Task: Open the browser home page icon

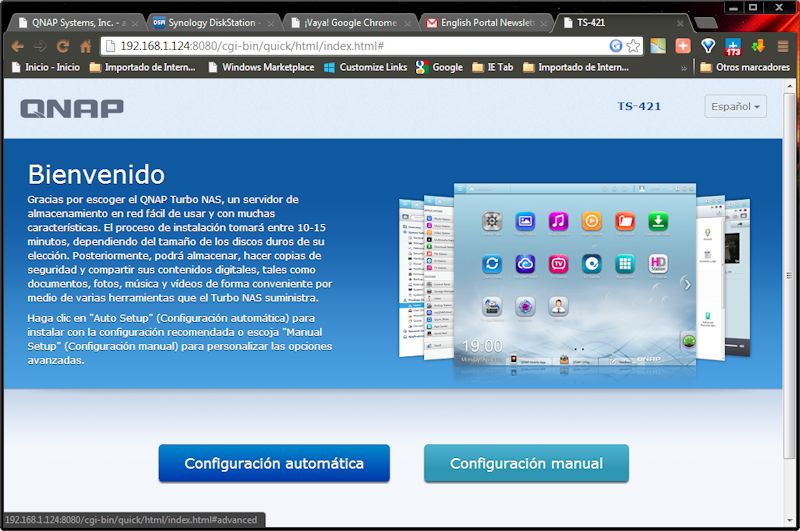Action: click(86, 46)
